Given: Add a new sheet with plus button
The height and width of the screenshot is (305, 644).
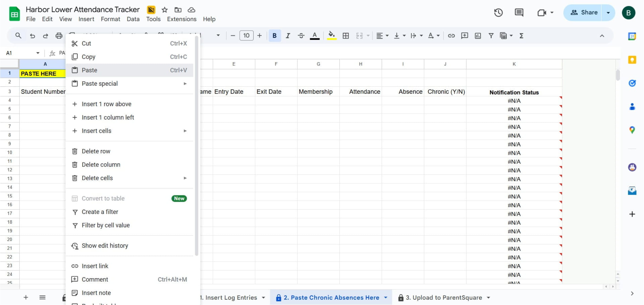Looking at the screenshot, I should [x=26, y=297].
